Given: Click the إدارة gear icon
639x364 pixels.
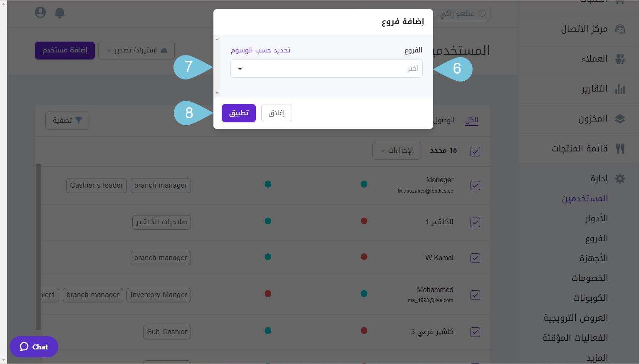Looking at the screenshot, I should (620, 178).
